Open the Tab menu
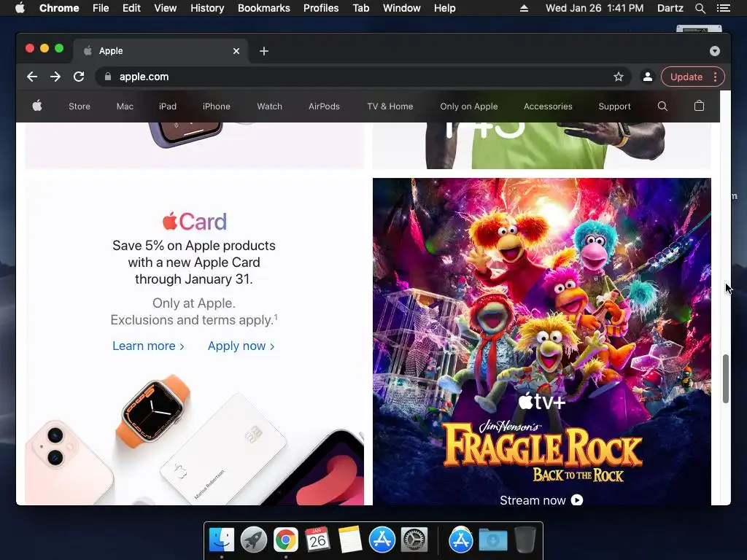Screen dimensions: 747x560 click(361, 8)
